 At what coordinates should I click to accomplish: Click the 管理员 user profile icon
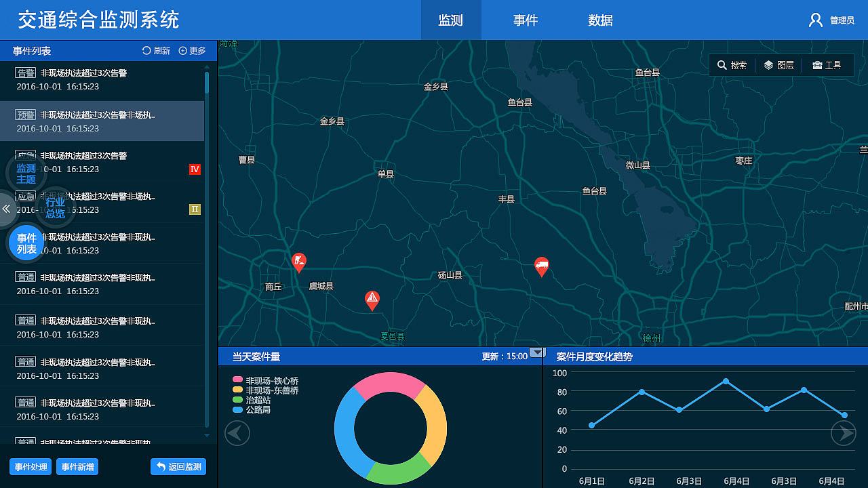(816, 20)
